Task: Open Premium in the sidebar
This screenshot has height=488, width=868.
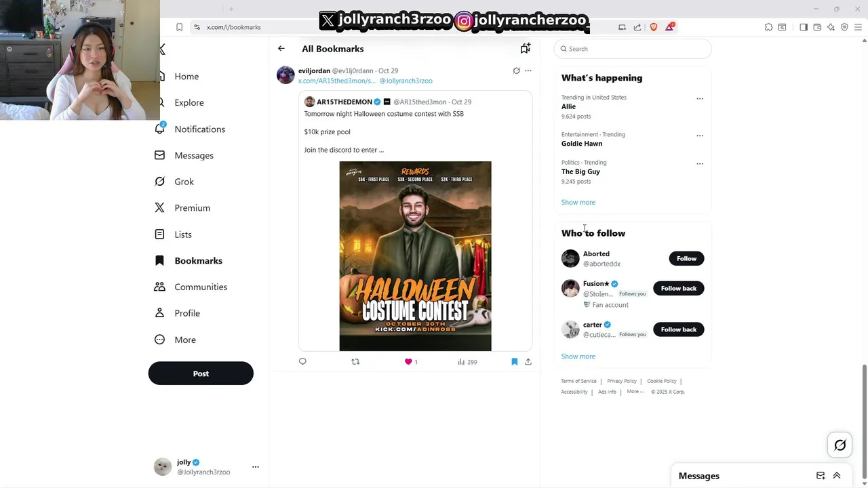Action: (192, 208)
